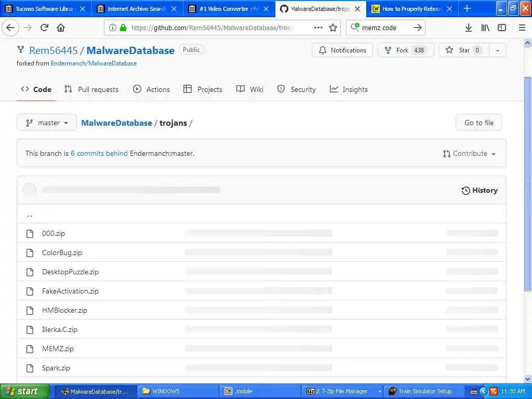Click the file icon next to ColorBug.zip
Image resolution: width=532 pixels, height=399 pixels.
[30, 253]
